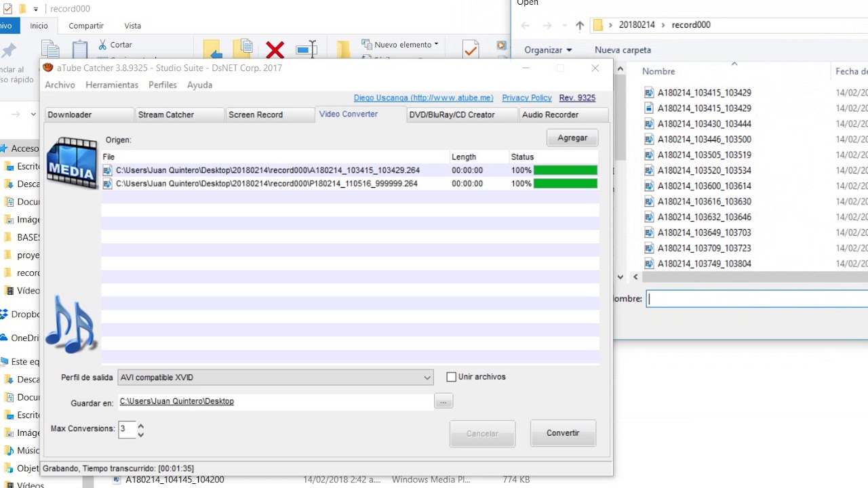Click the Forward arrow in Open dialog
The width and height of the screenshot is (868, 488).
(548, 25)
